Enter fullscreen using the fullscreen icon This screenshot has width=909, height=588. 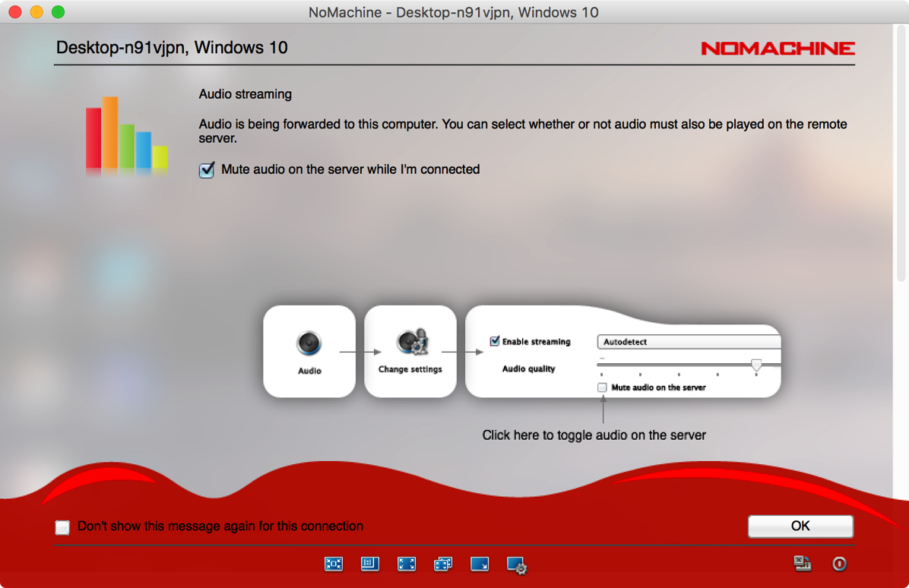(x=407, y=564)
